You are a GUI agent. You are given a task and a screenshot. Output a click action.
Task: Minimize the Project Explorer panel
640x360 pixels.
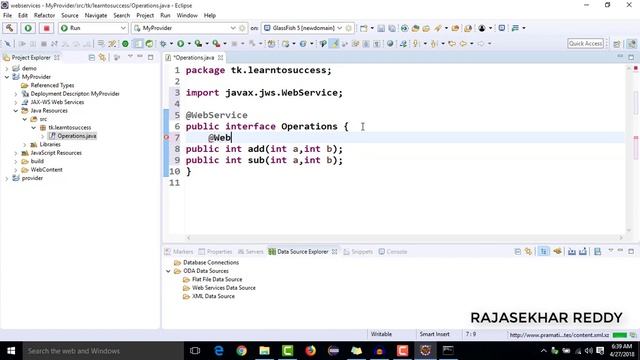coord(140,57)
